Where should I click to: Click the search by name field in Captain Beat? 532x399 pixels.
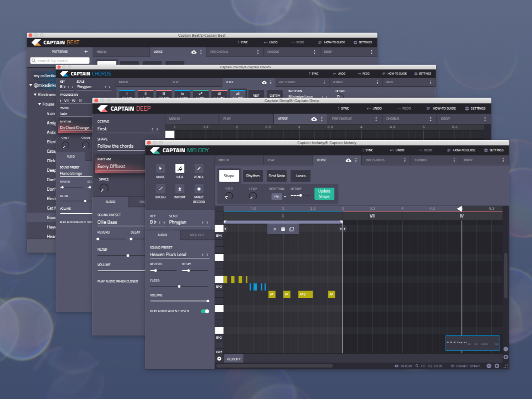click(x=59, y=60)
